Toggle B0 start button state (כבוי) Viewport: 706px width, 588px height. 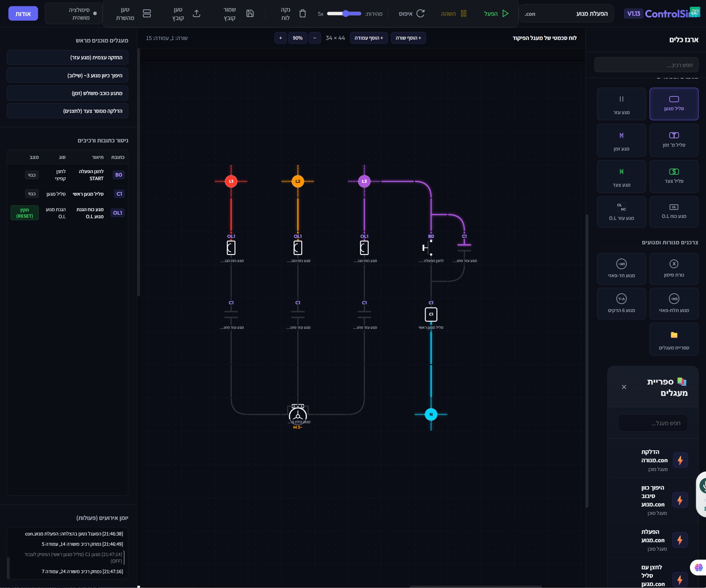click(x=32, y=175)
